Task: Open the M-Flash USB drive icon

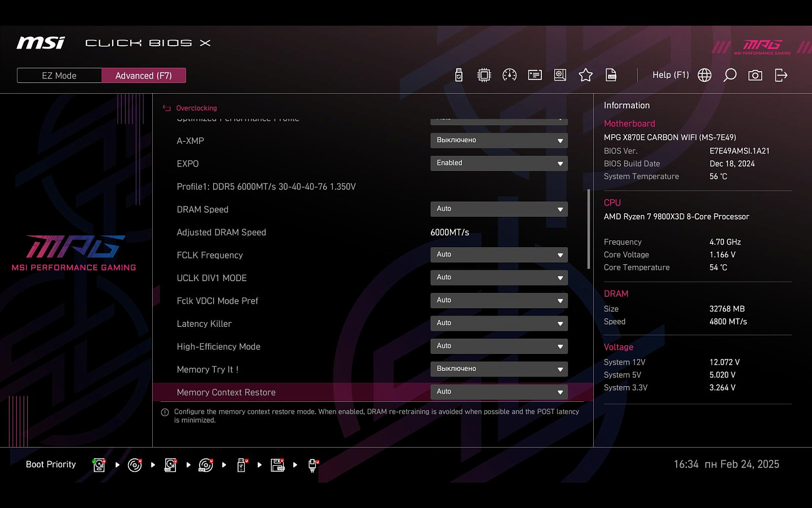Action: [x=458, y=75]
